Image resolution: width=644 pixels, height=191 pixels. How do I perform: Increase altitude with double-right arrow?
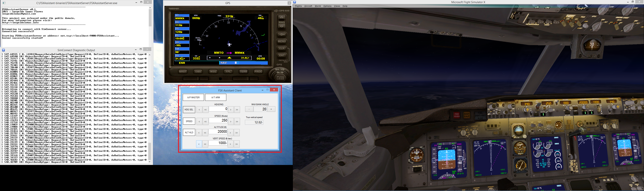[237, 133]
